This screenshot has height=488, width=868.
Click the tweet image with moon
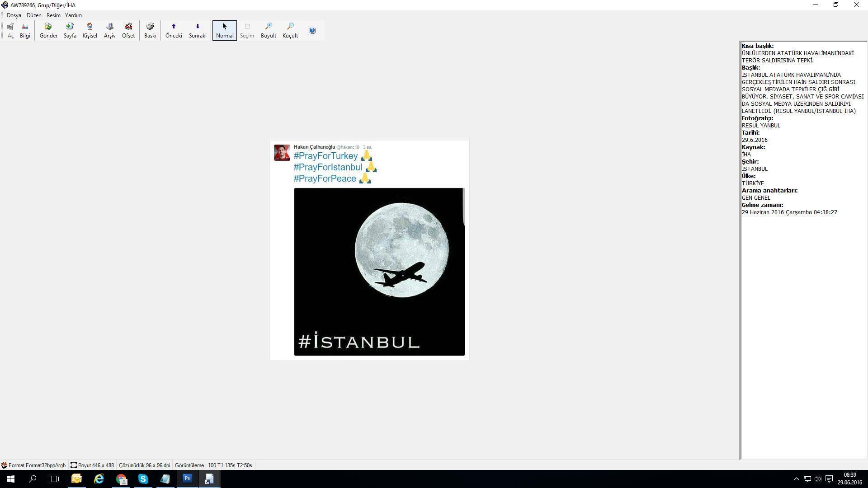[379, 271]
